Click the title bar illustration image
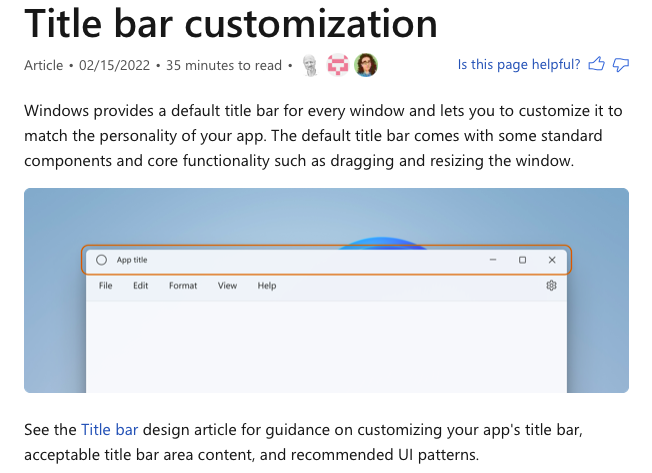 pyautogui.click(x=326, y=291)
